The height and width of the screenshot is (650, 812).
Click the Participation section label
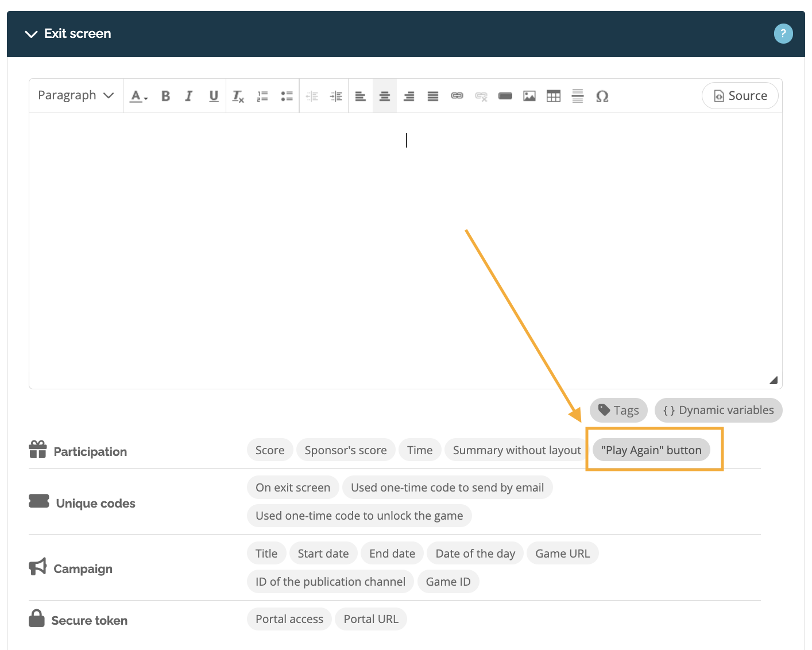point(90,451)
